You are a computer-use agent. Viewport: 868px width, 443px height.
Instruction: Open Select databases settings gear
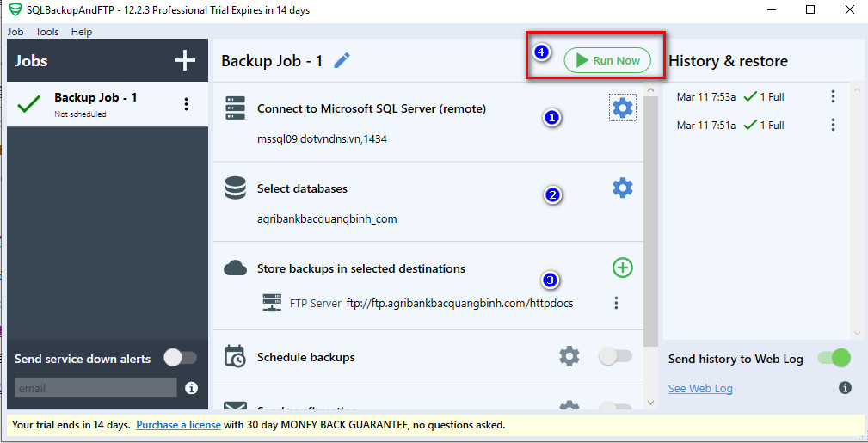623,188
